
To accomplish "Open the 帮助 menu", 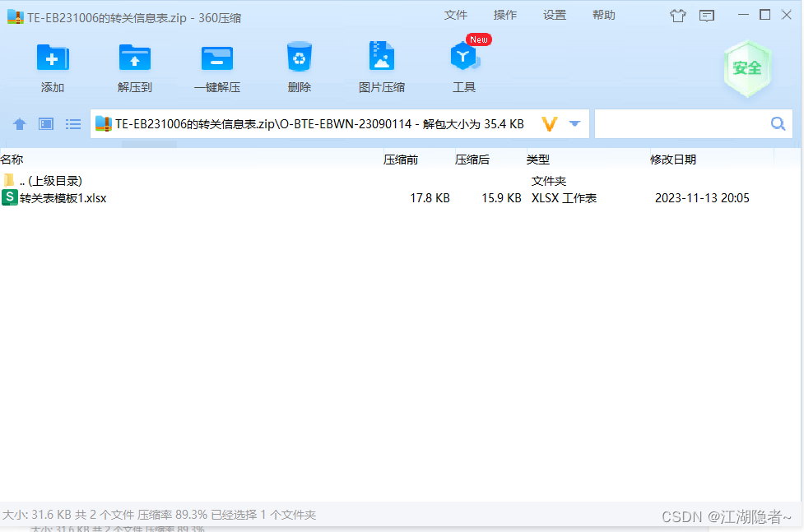I will pos(603,16).
